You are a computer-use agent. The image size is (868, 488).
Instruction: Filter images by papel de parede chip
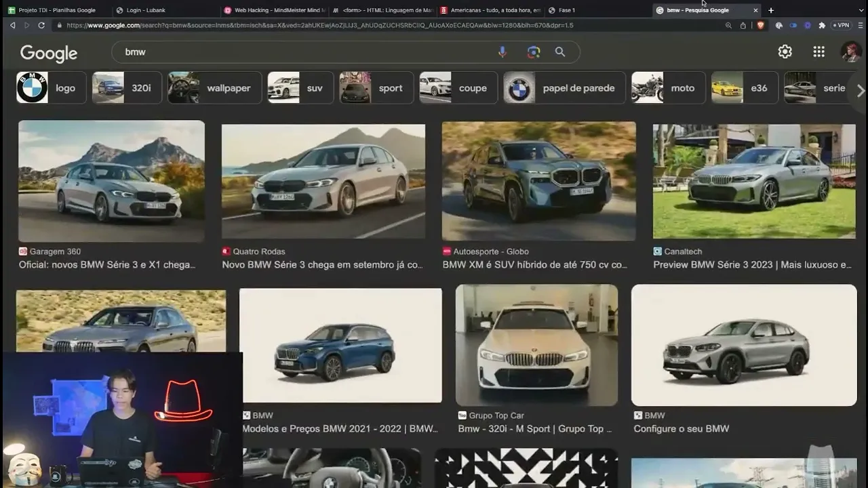pos(565,88)
